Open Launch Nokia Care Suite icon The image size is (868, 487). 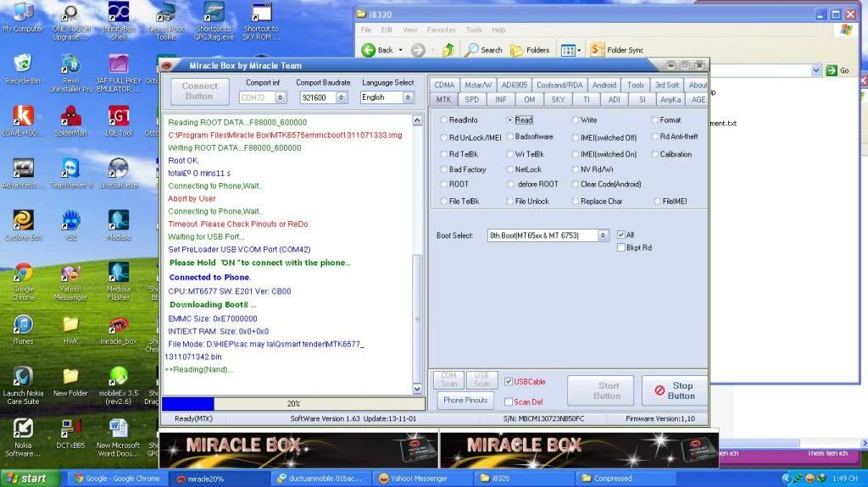pos(23,385)
